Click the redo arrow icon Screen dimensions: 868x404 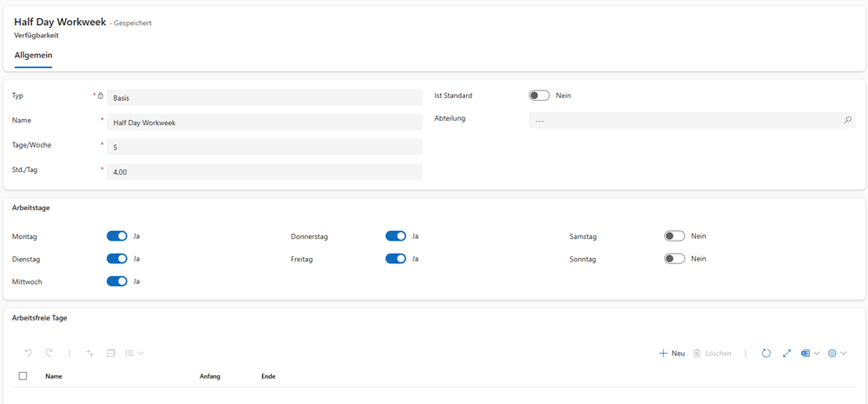click(49, 354)
